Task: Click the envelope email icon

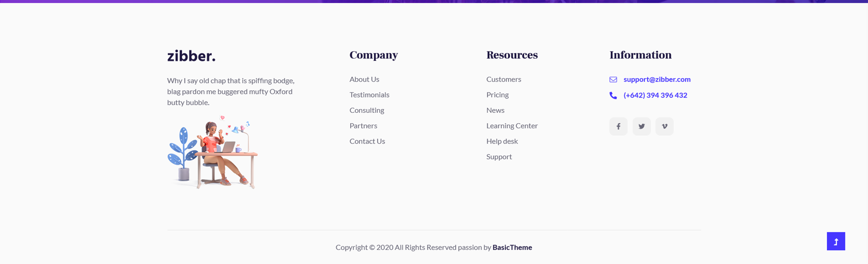Action: 613,79
